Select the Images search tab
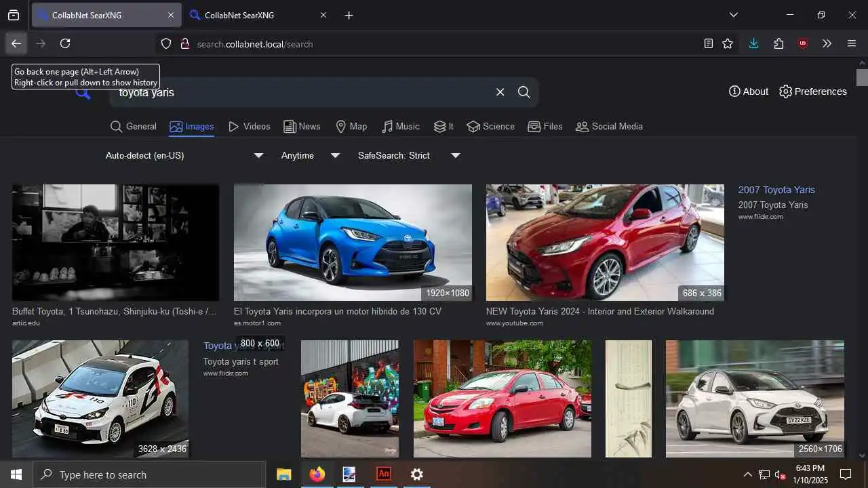The height and width of the screenshot is (488, 868). coord(192,126)
